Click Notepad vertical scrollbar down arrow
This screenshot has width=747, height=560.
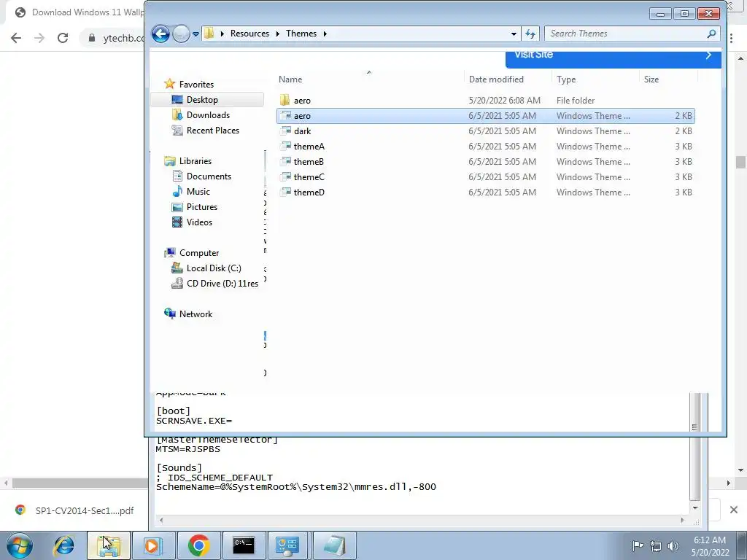(x=695, y=508)
